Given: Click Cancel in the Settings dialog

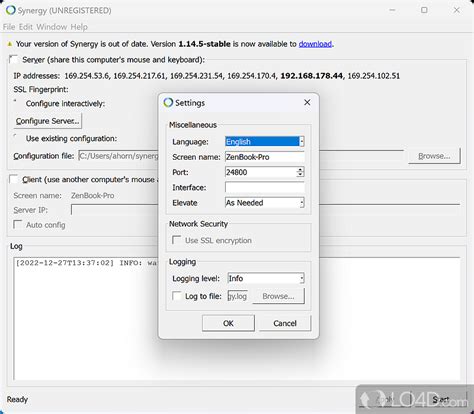Looking at the screenshot, I should (x=285, y=323).
